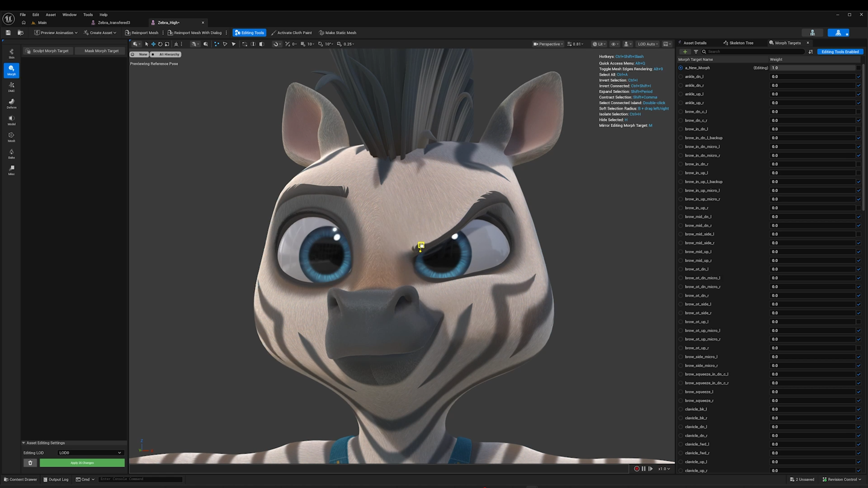
Task: Collapse the Asset Editing Settings section
Action: [24, 443]
